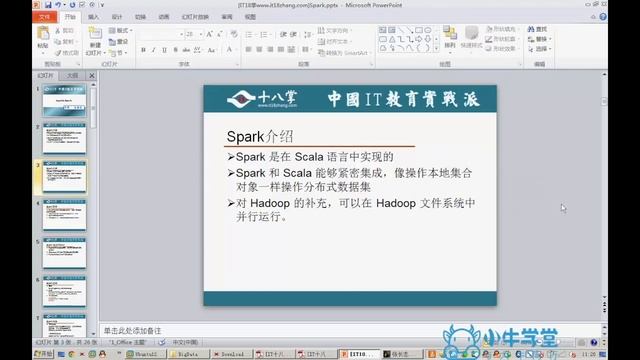Open the font name dropdown
640x360 pixels.
coord(181,34)
